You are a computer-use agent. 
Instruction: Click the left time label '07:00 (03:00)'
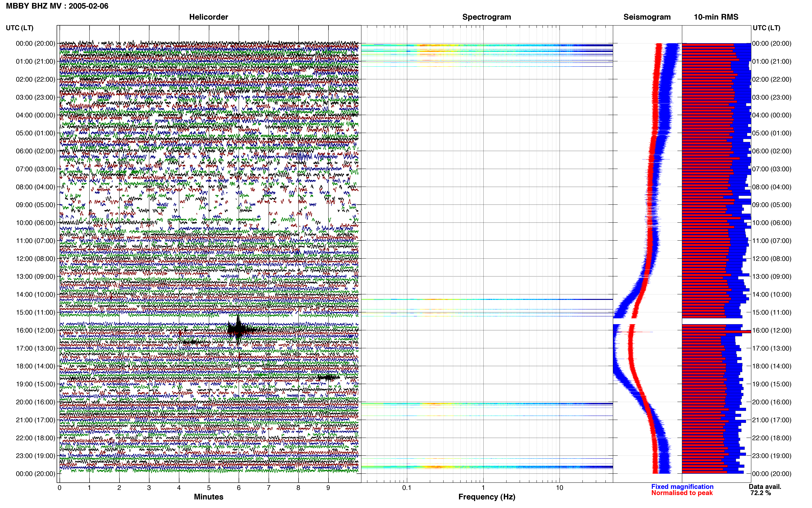tap(35, 169)
